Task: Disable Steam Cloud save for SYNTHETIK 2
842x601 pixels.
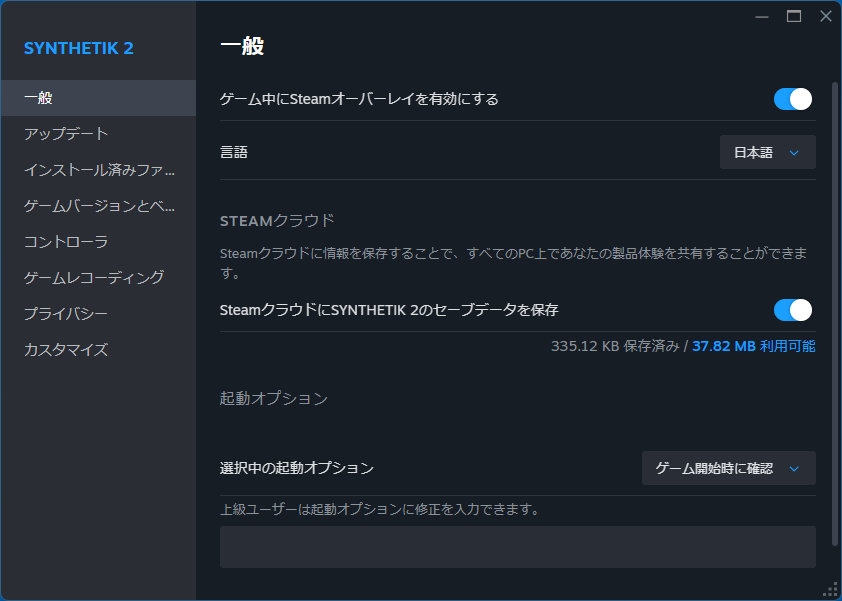Action: 792,310
